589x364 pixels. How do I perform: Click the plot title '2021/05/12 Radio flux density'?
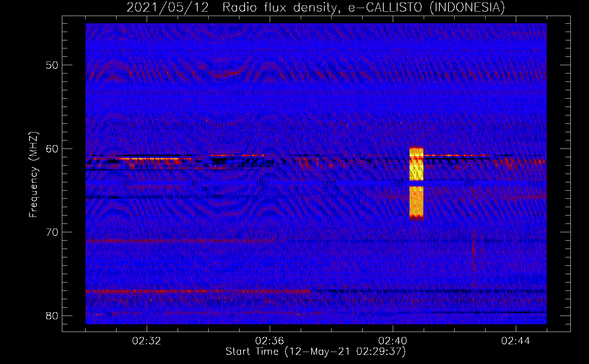coord(316,7)
